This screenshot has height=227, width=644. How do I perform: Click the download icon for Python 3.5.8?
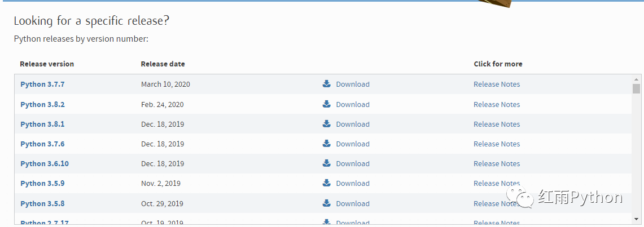(327, 203)
